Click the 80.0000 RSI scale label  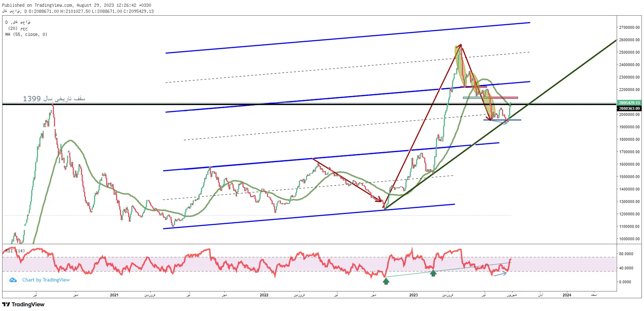pos(626,254)
